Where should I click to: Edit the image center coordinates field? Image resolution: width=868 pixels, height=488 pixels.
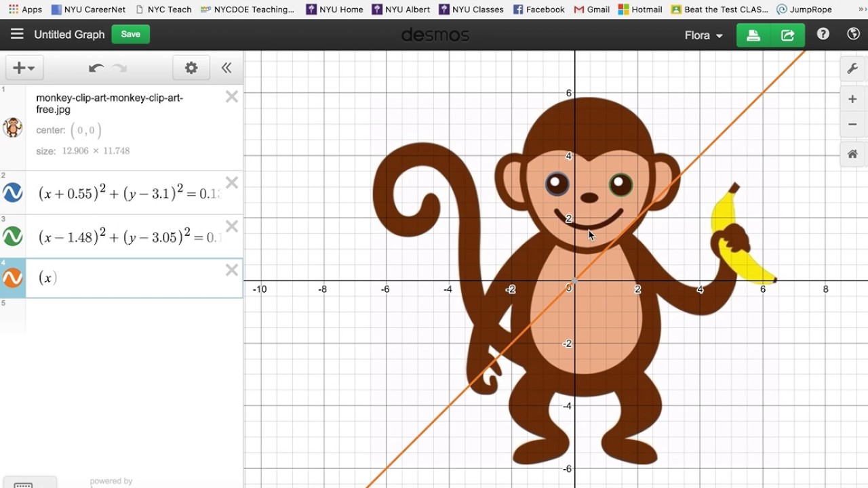pyautogui.click(x=85, y=130)
